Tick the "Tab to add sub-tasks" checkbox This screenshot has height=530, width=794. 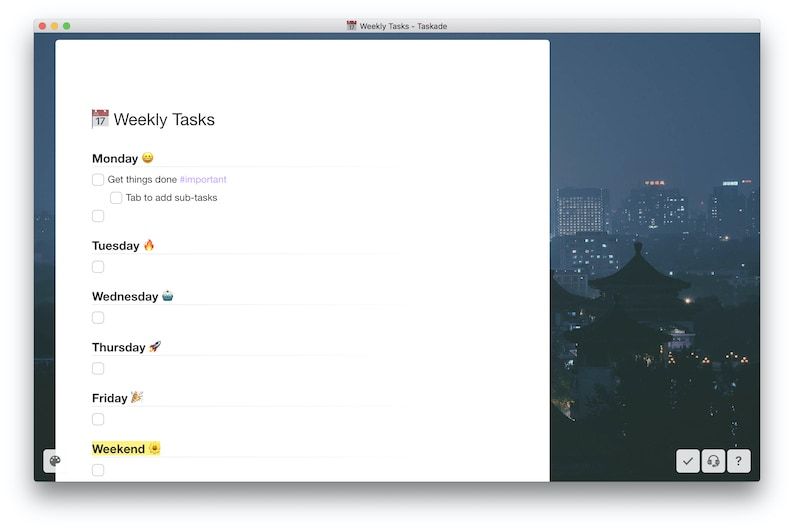[116, 198]
